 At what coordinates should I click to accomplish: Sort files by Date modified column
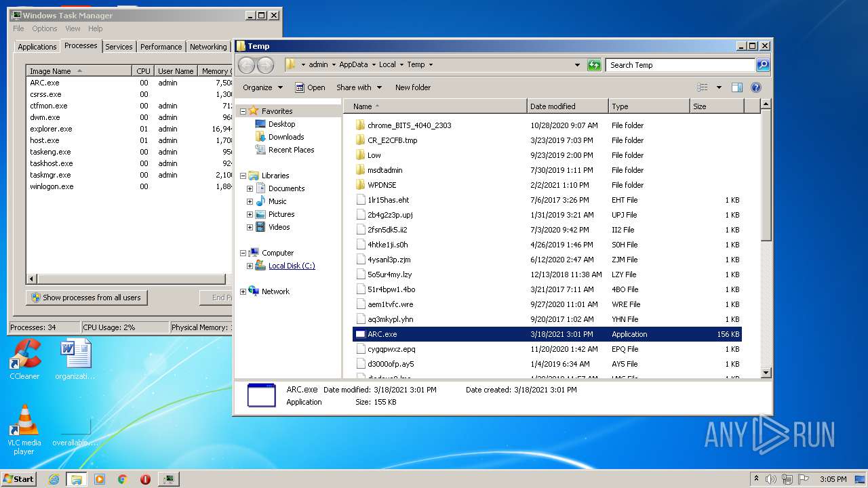coord(568,106)
